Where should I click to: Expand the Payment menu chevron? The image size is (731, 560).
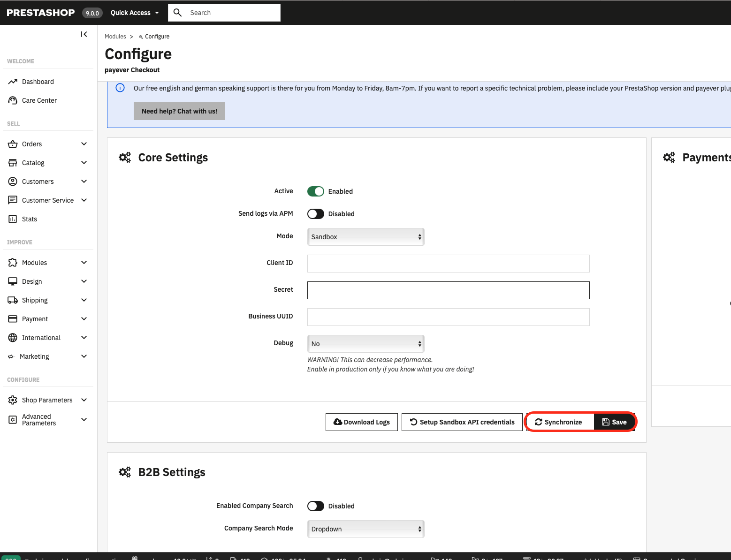click(x=84, y=319)
